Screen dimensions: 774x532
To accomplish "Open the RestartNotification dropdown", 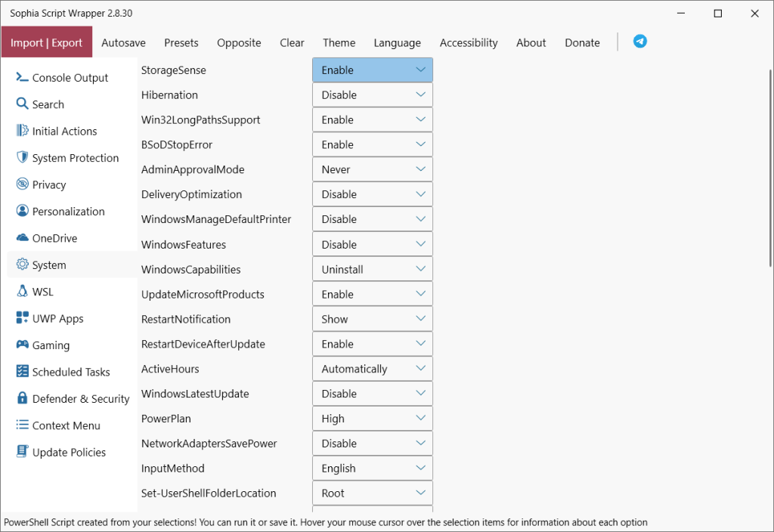I will coord(373,319).
